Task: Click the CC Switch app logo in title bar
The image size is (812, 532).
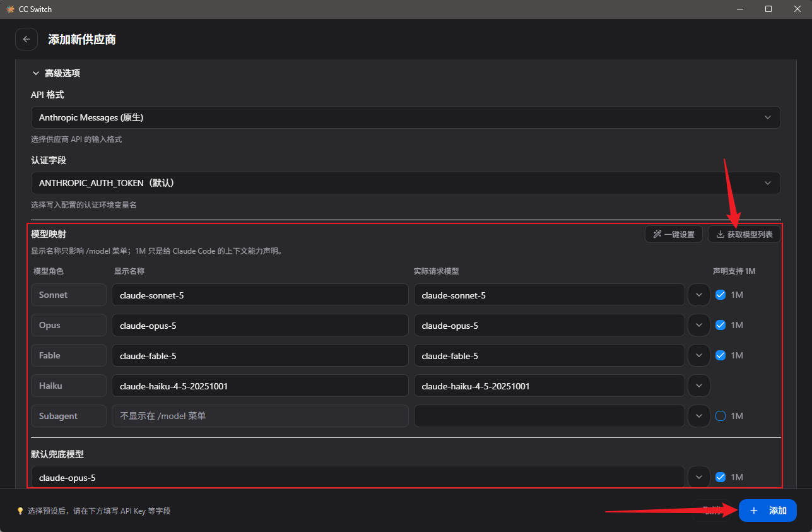Action: (x=10, y=9)
